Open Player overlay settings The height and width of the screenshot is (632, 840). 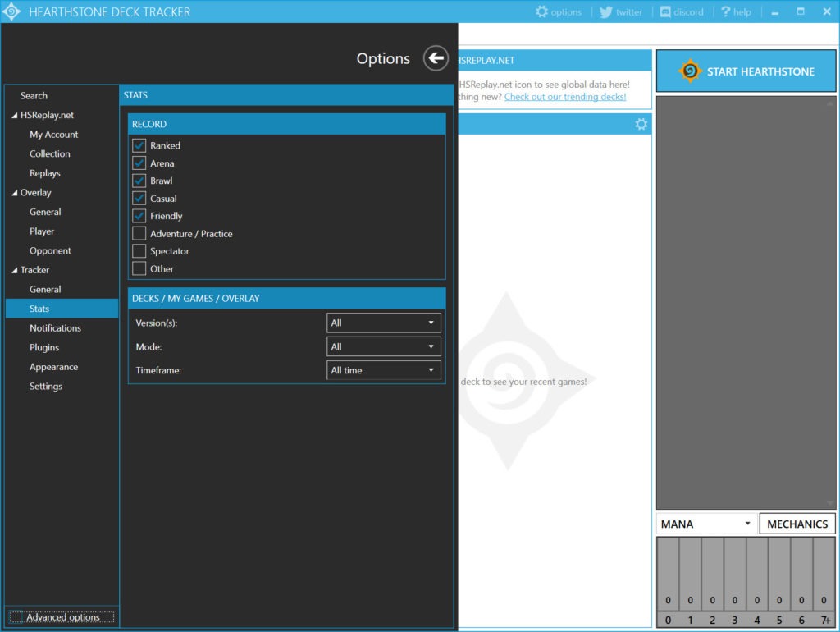(42, 231)
